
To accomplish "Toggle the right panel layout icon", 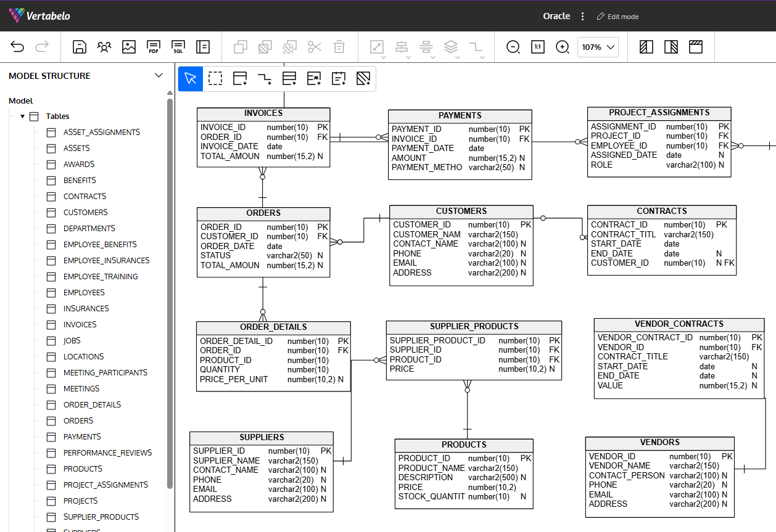I will (x=671, y=47).
